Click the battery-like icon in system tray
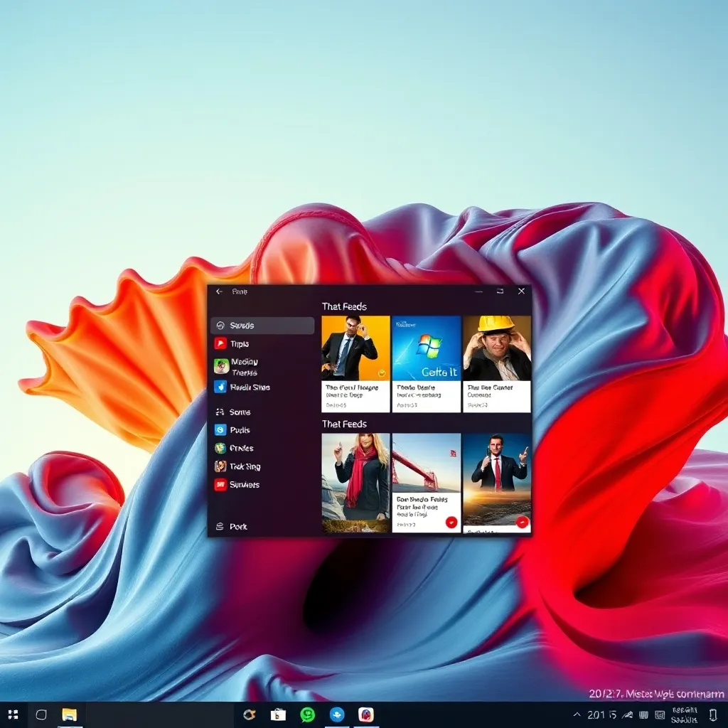The width and height of the screenshot is (728, 728). pyautogui.click(x=643, y=715)
